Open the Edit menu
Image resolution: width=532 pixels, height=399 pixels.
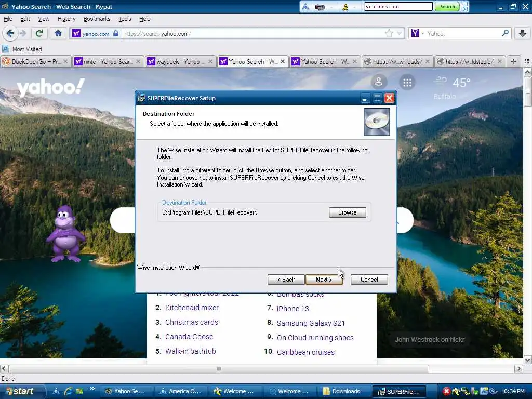coord(25,19)
